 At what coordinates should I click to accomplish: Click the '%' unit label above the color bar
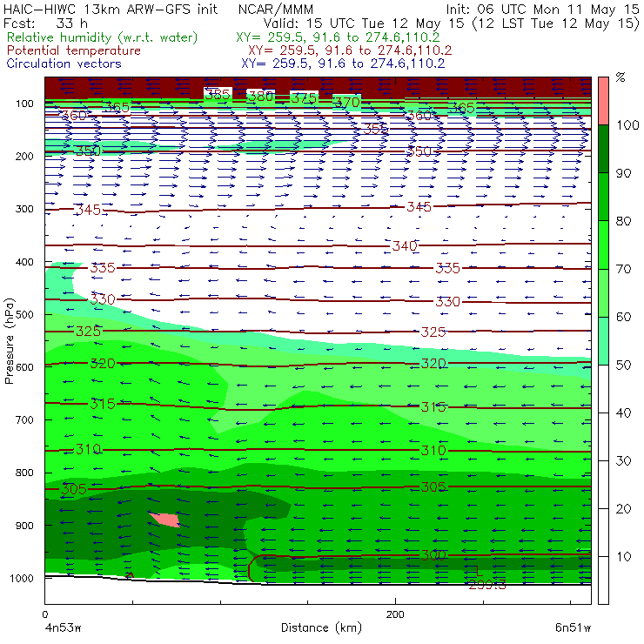click(x=621, y=77)
